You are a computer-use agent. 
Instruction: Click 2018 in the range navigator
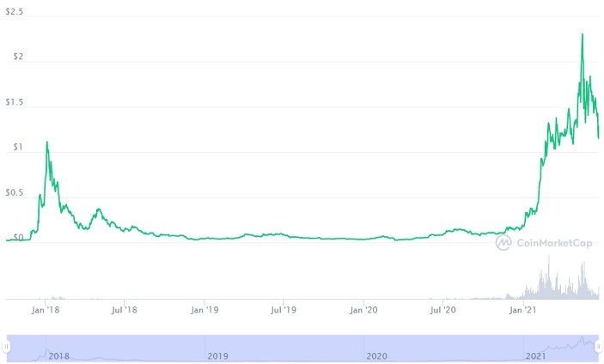tap(59, 355)
